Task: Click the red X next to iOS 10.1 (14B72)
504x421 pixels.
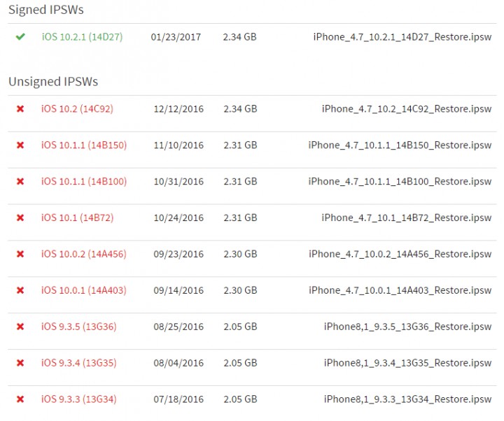Action: coord(20,218)
